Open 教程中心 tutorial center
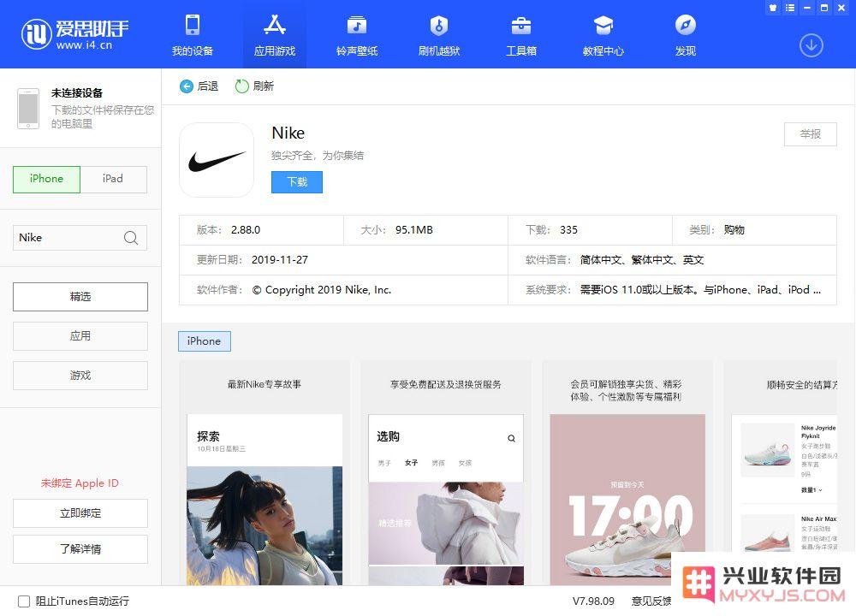The width and height of the screenshot is (856, 616). point(603,35)
